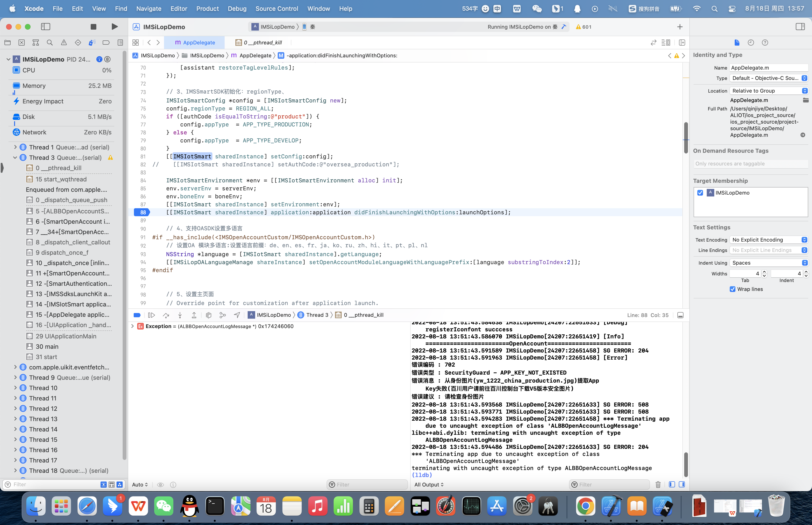Image resolution: width=812 pixels, height=525 pixels.
Task: Toggle quick look eye in variables view
Action: coord(160,485)
